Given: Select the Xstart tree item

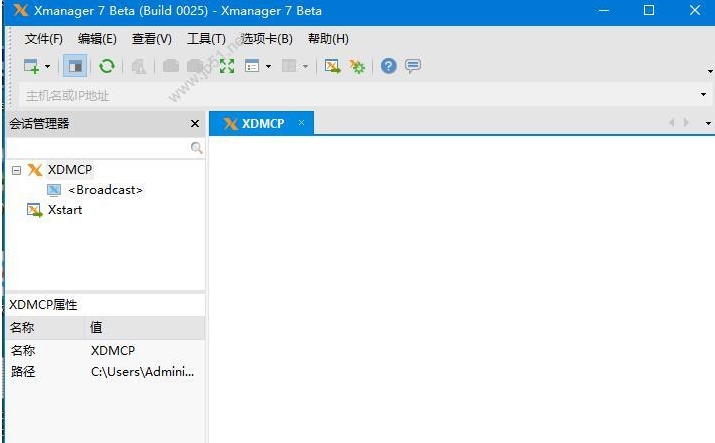Looking at the screenshot, I should click(x=65, y=210).
